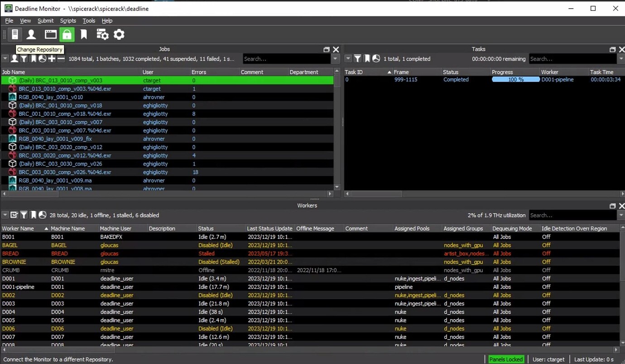The width and height of the screenshot is (625, 364).
Task: Open the repository options list-gear icon
Action: click(102, 34)
